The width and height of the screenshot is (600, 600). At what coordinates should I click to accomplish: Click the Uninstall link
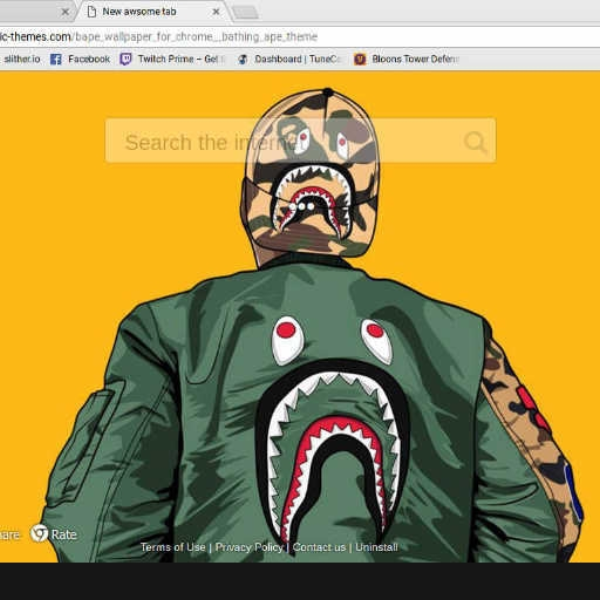pos(377,547)
